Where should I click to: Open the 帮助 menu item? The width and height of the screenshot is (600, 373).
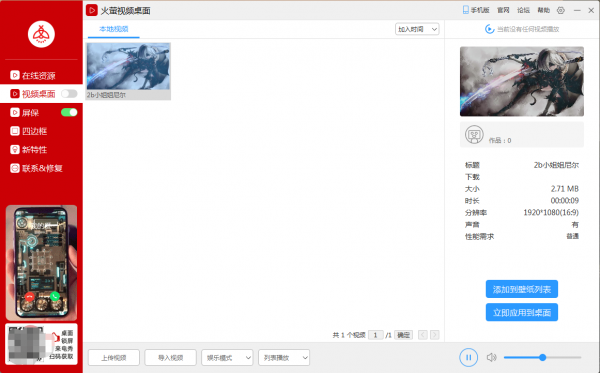click(543, 10)
